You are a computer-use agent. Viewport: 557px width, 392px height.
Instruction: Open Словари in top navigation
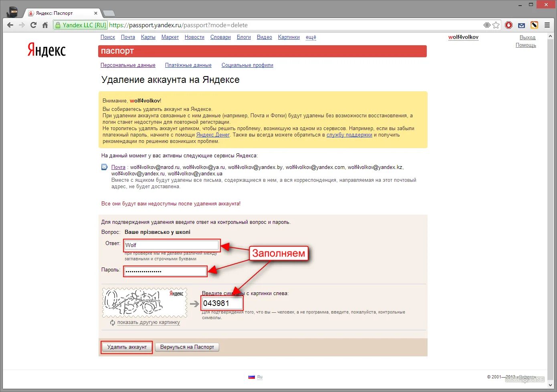pos(220,37)
